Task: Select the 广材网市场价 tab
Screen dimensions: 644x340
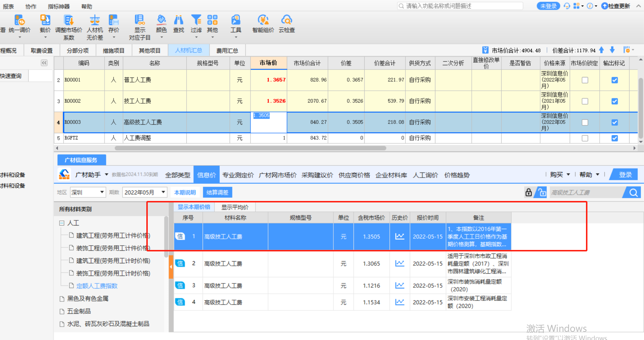Action: [277, 175]
